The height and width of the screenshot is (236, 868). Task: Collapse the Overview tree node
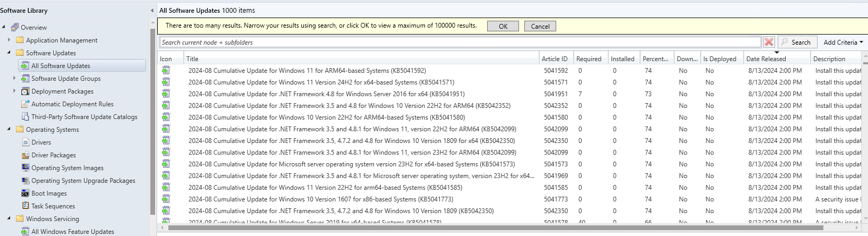click(4, 27)
